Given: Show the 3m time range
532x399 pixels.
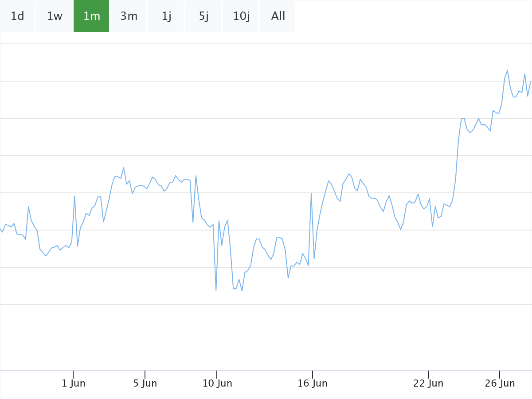Looking at the screenshot, I should (x=129, y=16).
